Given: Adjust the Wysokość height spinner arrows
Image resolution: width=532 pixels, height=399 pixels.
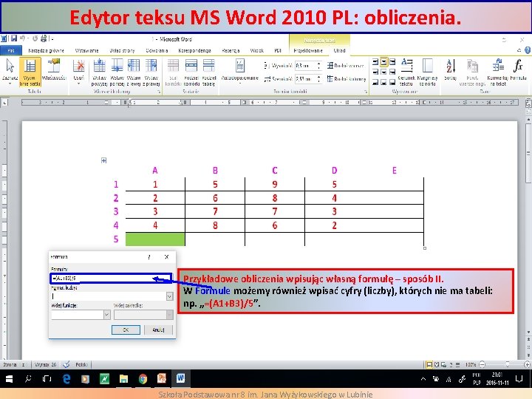Looking at the screenshot, I should tap(318, 66).
